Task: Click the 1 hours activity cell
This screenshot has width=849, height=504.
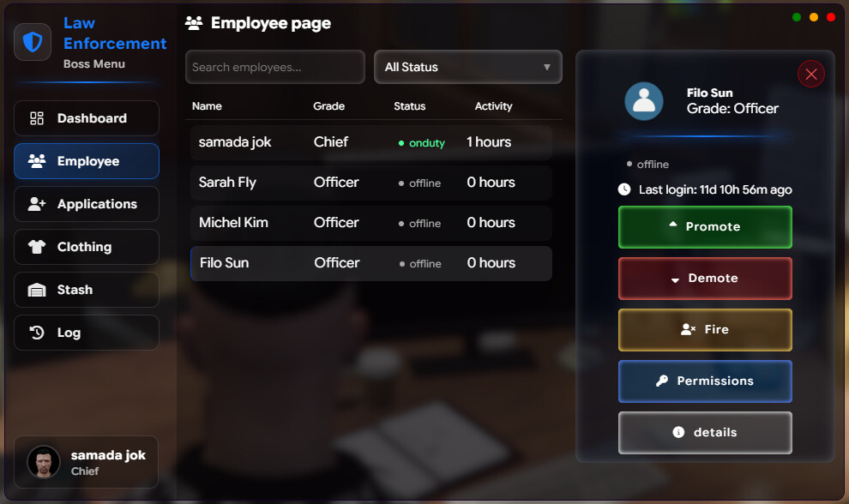Action: tap(489, 141)
